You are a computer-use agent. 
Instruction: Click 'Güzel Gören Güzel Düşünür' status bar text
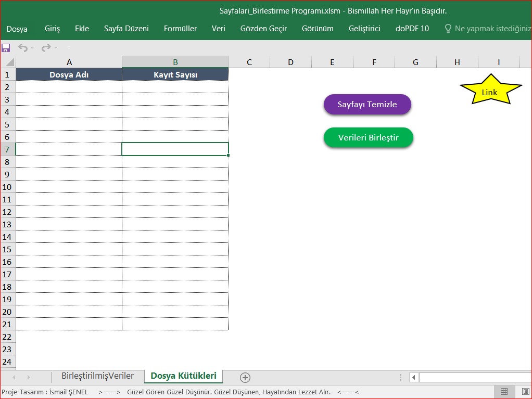170,392
